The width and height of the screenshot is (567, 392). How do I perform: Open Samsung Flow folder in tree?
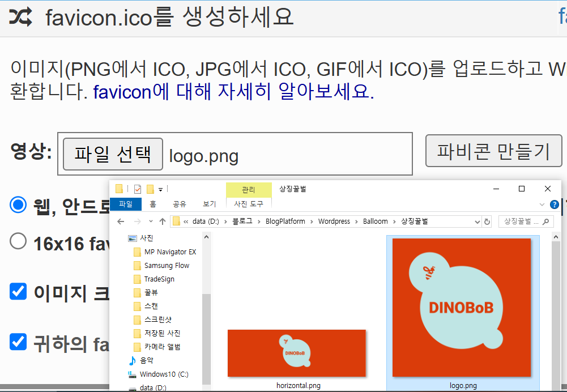click(x=167, y=266)
